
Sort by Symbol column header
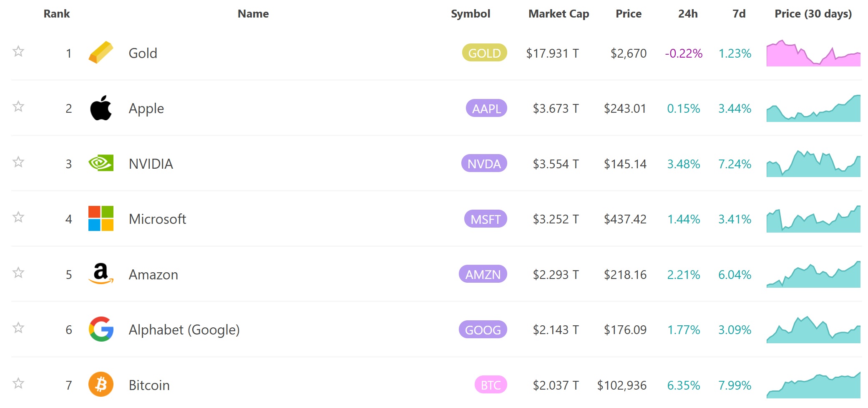(470, 14)
